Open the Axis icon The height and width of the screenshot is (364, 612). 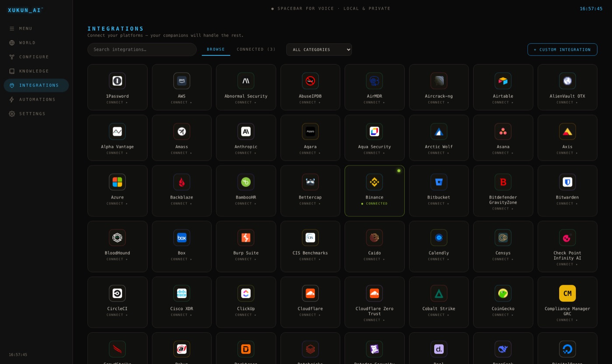click(567, 132)
